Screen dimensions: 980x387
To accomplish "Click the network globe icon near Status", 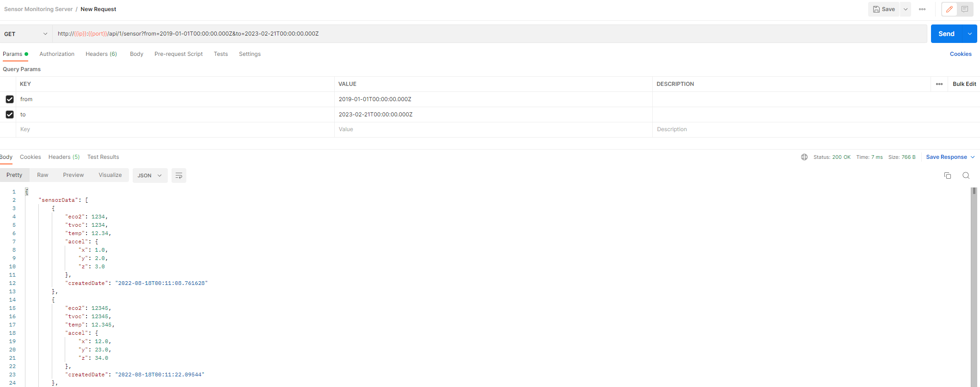I will click(804, 157).
